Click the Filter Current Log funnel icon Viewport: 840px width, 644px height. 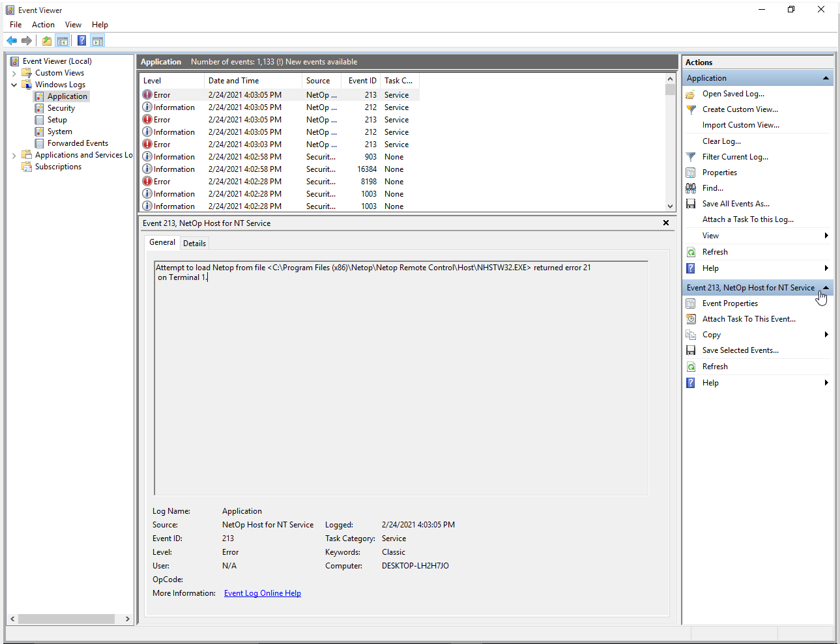(x=691, y=157)
